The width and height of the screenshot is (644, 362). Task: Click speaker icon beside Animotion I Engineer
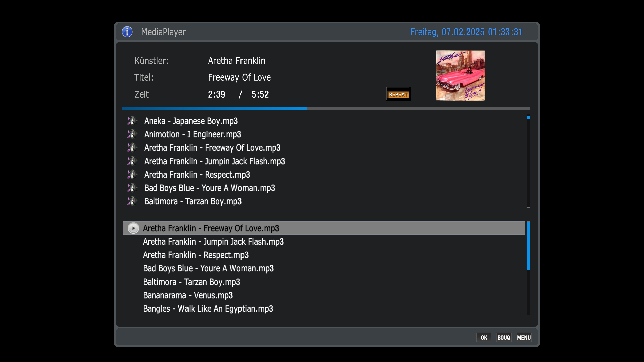132,134
